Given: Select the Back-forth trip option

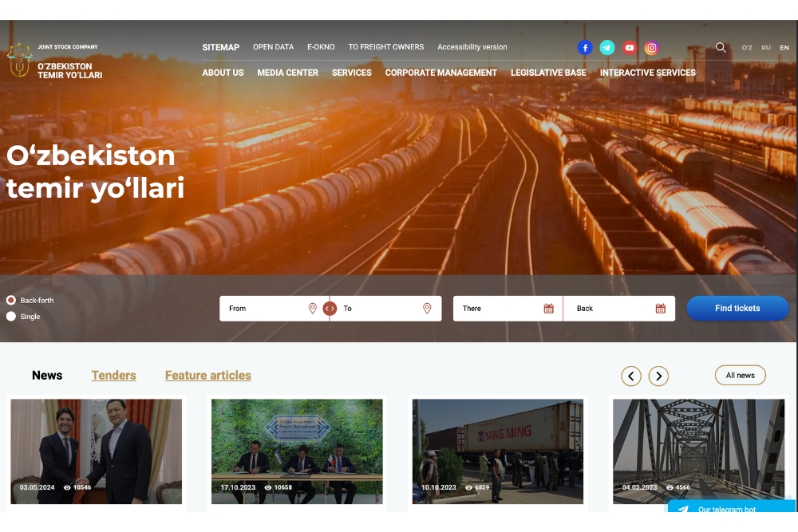Looking at the screenshot, I should [11, 301].
